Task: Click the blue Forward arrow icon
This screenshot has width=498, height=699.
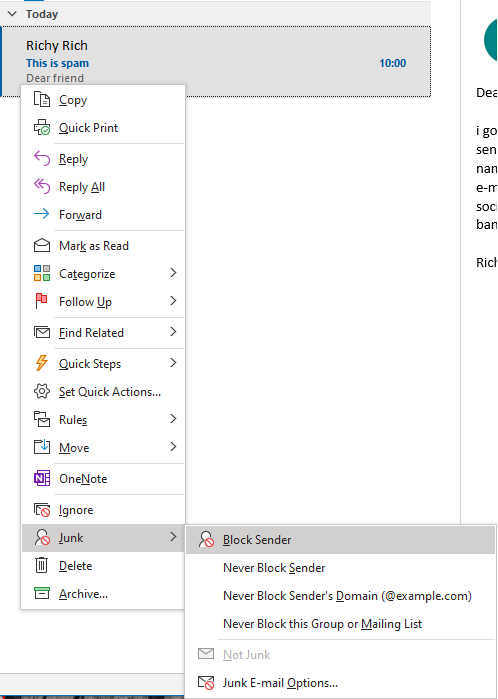Action: [x=42, y=214]
